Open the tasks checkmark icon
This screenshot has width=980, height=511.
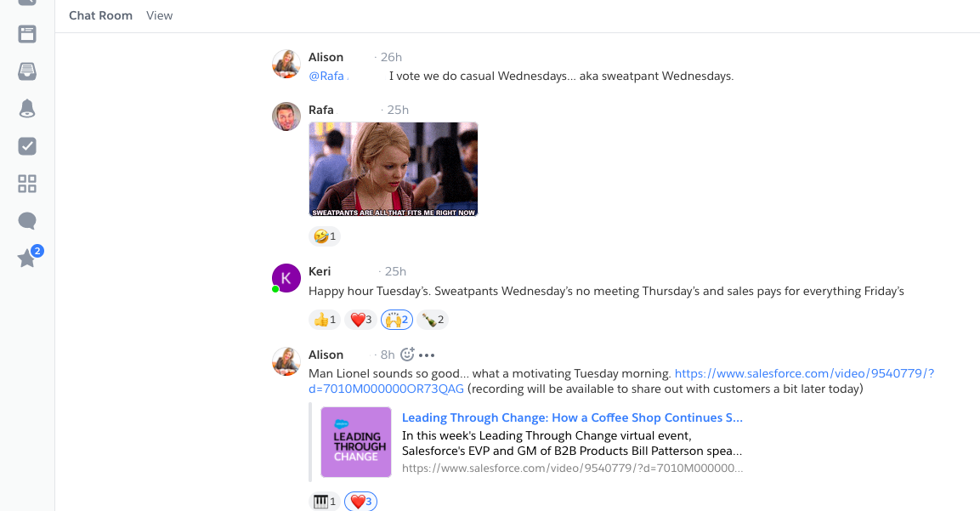click(x=27, y=146)
